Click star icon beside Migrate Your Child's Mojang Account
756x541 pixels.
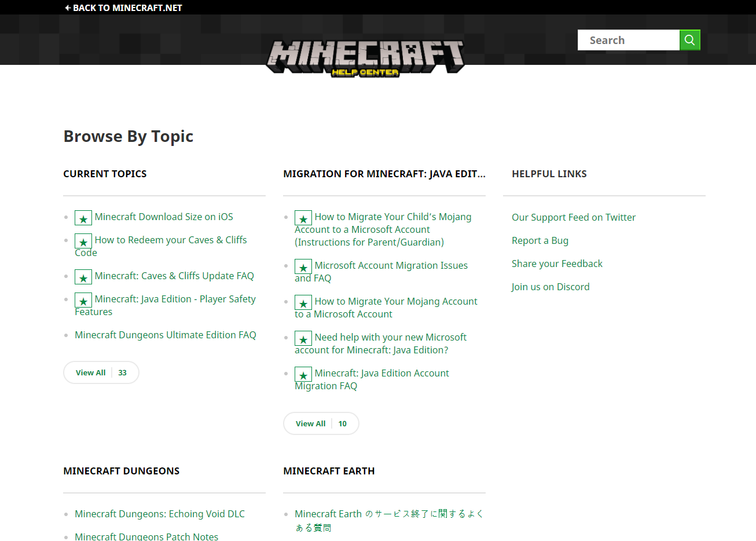(x=303, y=218)
